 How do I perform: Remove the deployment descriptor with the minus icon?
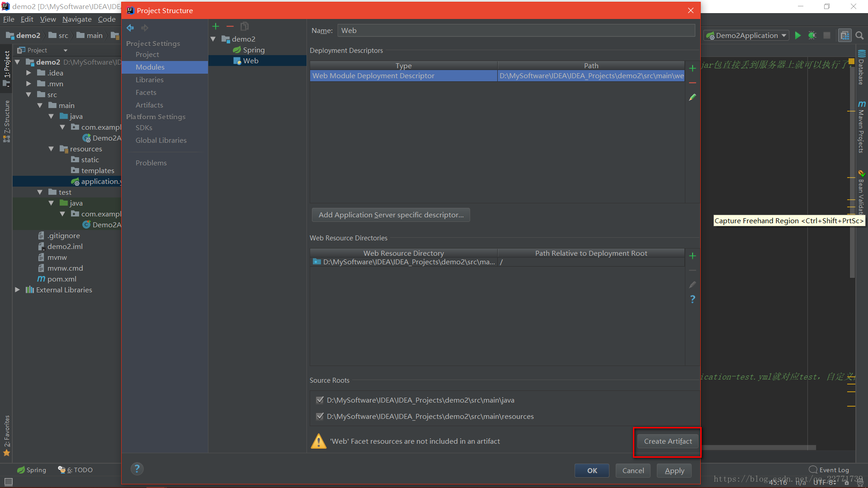click(x=692, y=83)
